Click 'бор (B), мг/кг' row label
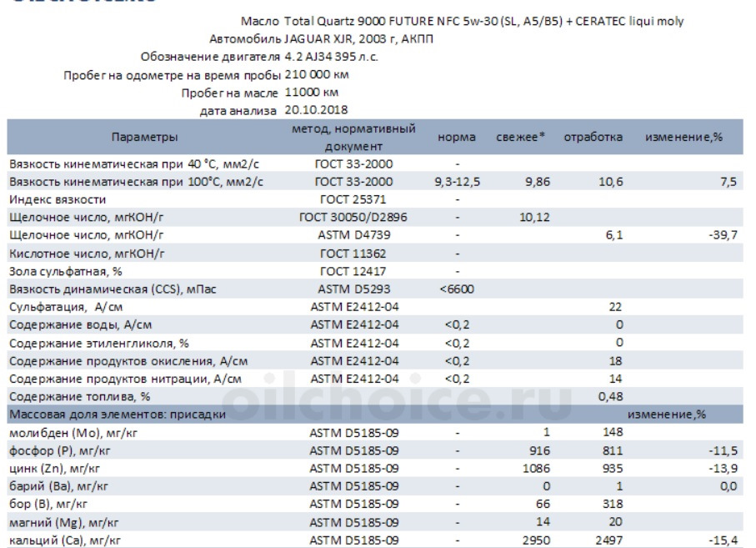Image resolution: width=756 pixels, height=548 pixels. (48, 504)
